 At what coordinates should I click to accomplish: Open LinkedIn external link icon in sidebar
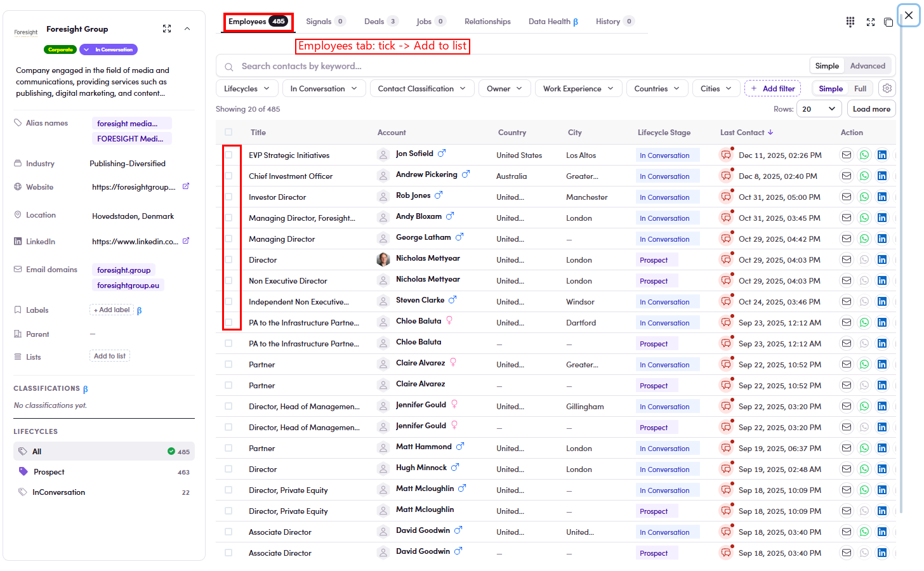[186, 241]
